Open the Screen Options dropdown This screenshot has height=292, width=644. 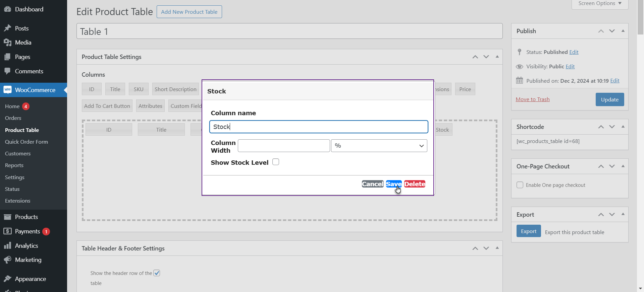pos(600,4)
